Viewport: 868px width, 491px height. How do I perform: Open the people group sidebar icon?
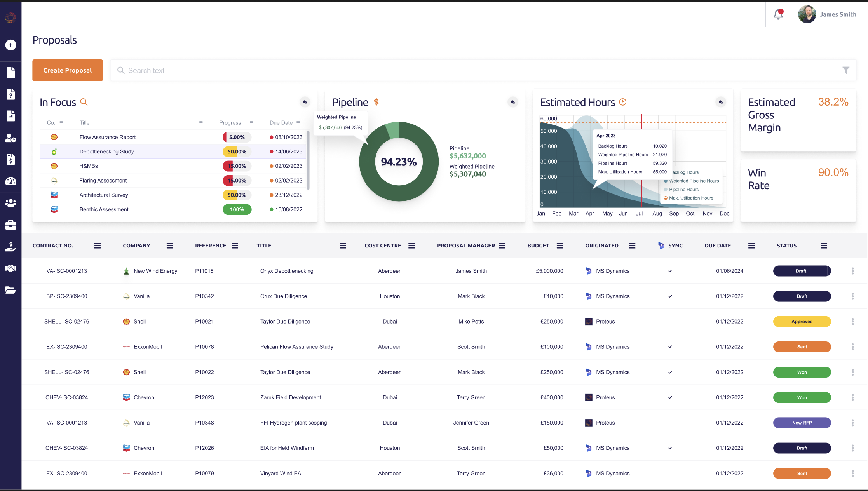(x=10, y=203)
